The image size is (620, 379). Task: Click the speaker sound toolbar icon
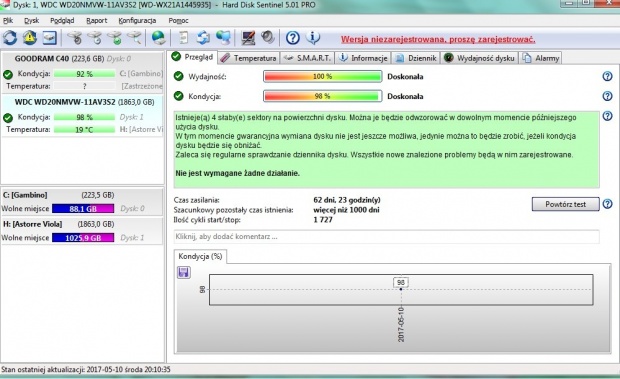click(x=268, y=38)
